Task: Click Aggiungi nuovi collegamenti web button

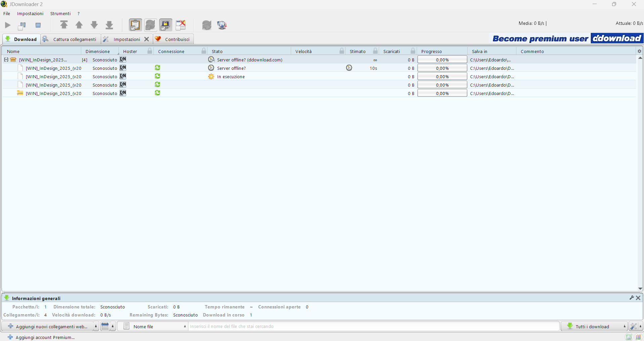Action: coord(47,326)
